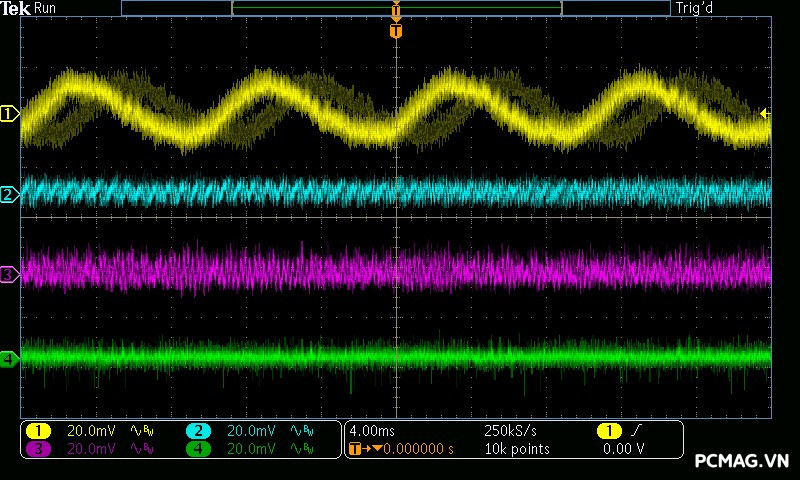Screen dimensions: 800x480
Task: Click the Tek logo
Action: (x=15, y=9)
